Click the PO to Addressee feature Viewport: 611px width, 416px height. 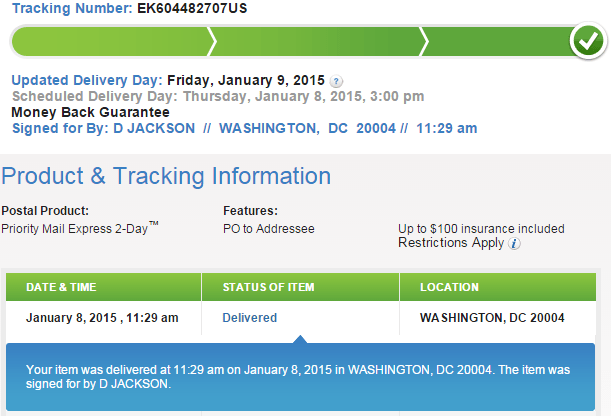click(x=268, y=229)
